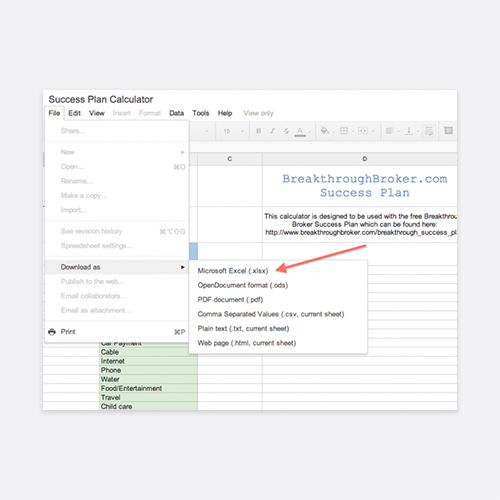Click the cell borders icon

click(x=344, y=131)
